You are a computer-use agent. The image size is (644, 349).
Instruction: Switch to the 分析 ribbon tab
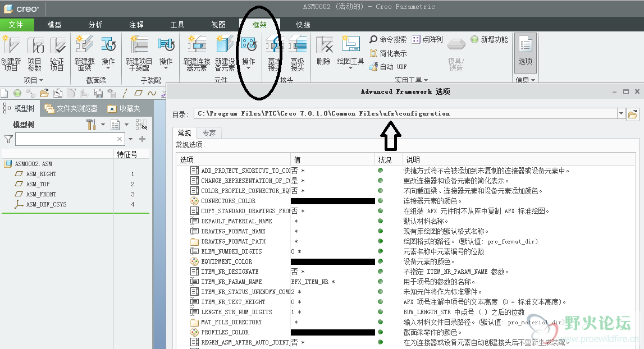coord(95,25)
